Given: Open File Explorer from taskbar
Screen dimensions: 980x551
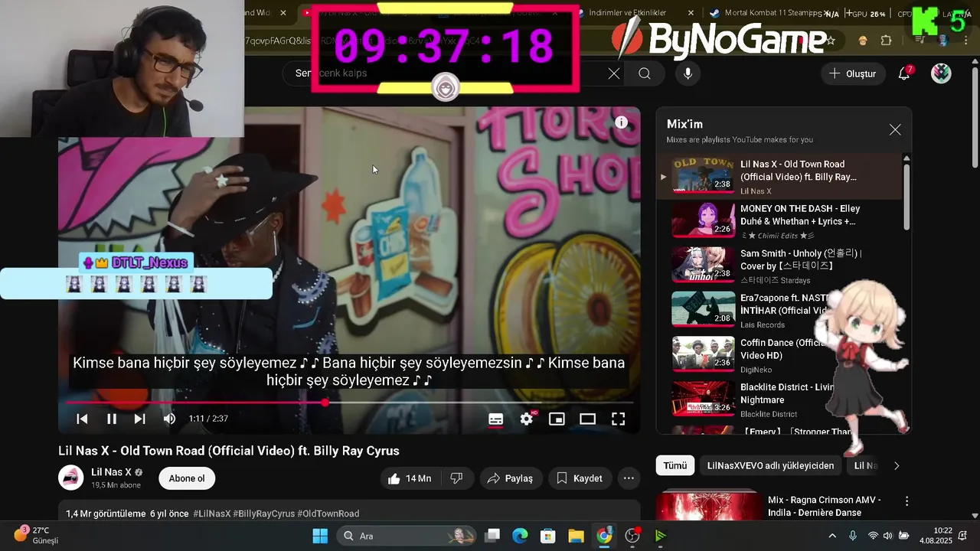Looking at the screenshot, I should tap(576, 536).
